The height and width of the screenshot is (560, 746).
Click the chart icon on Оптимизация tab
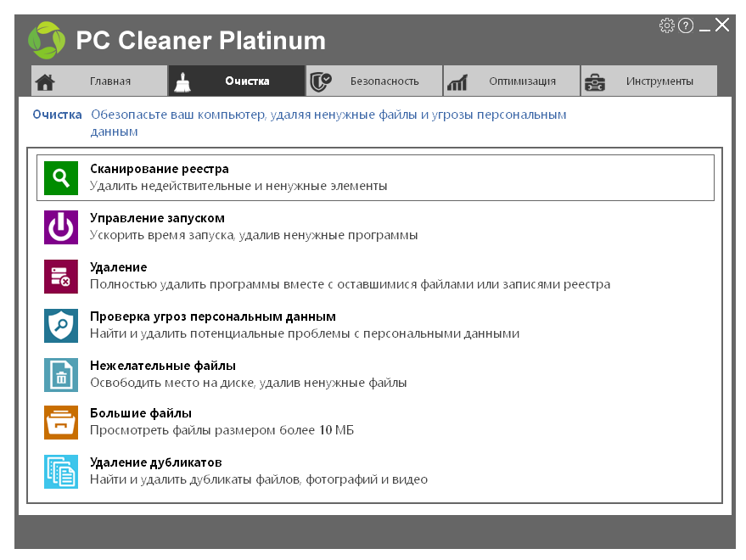[x=457, y=83]
